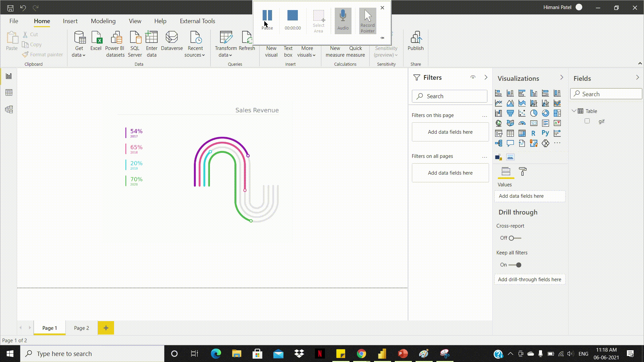This screenshot has width=644, height=362.
Task: Select the Python visual
Action: click(x=545, y=133)
